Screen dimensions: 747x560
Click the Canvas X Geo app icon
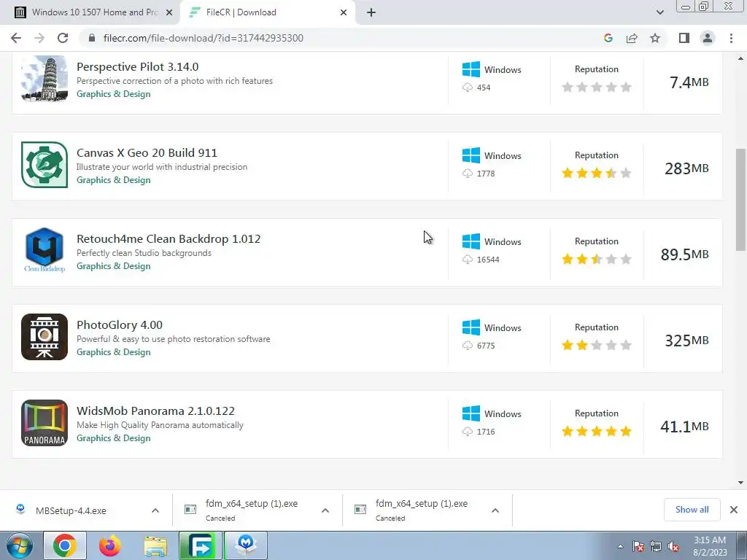click(44, 165)
